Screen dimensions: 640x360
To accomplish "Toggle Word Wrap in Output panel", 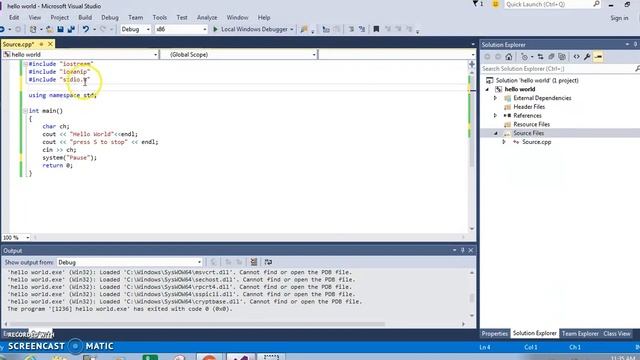I will 268,262.
